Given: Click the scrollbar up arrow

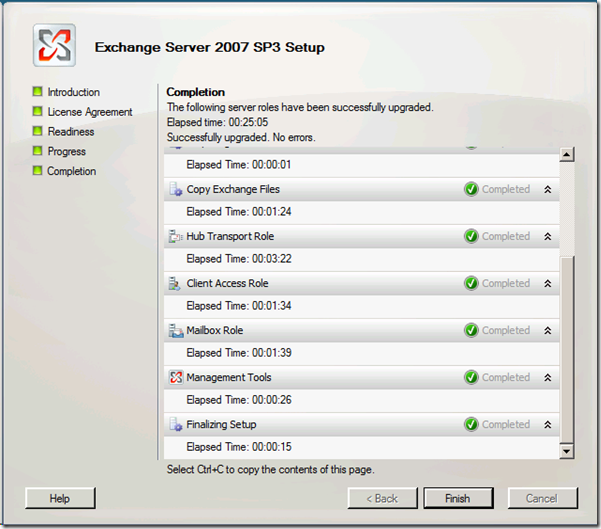Looking at the screenshot, I should 567,155.
